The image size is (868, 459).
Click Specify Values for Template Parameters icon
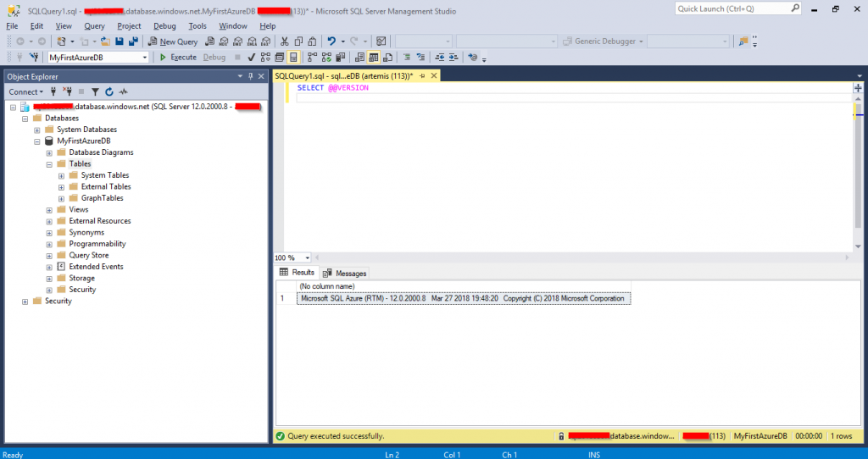tap(473, 57)
